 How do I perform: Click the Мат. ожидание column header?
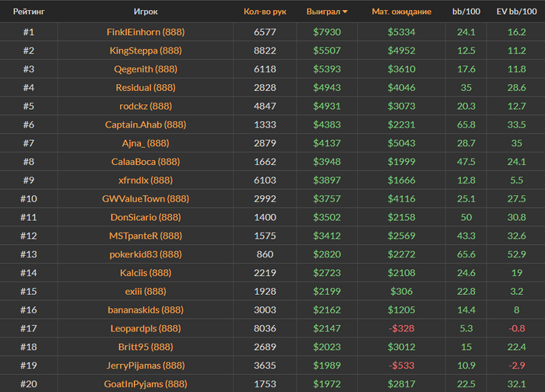pos(401,12)
